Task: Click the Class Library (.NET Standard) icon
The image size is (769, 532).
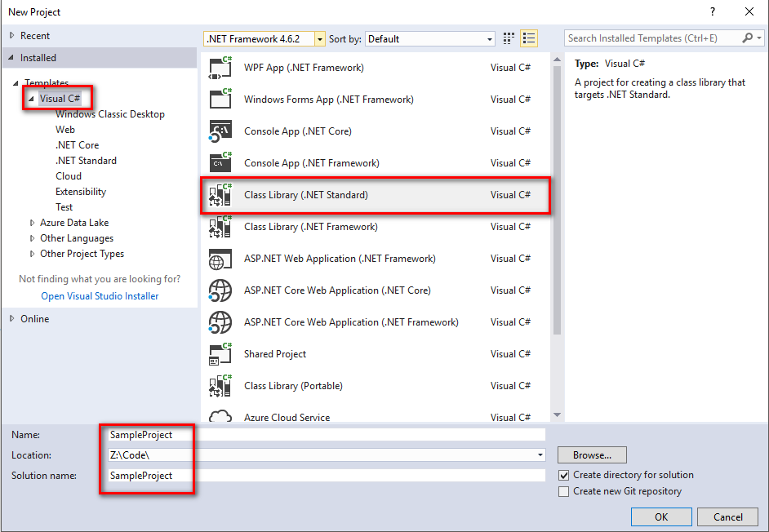Action: [220, 195]
